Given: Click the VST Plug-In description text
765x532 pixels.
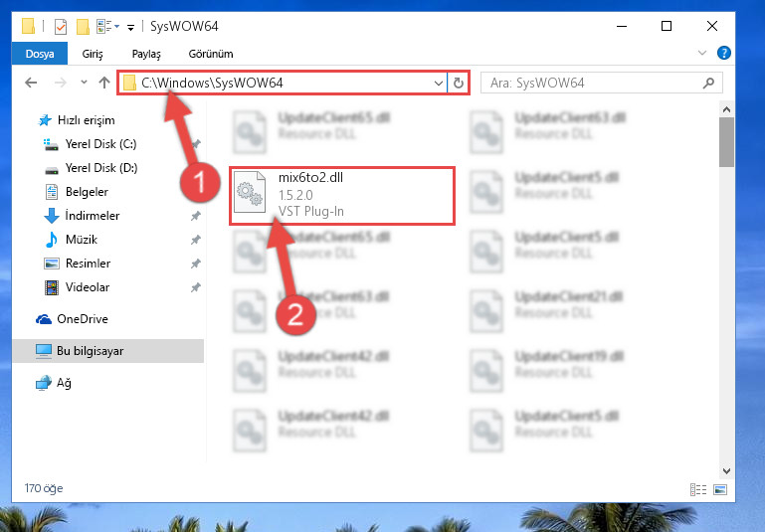Looking at the screenshot, I should [x=311, y=211].
